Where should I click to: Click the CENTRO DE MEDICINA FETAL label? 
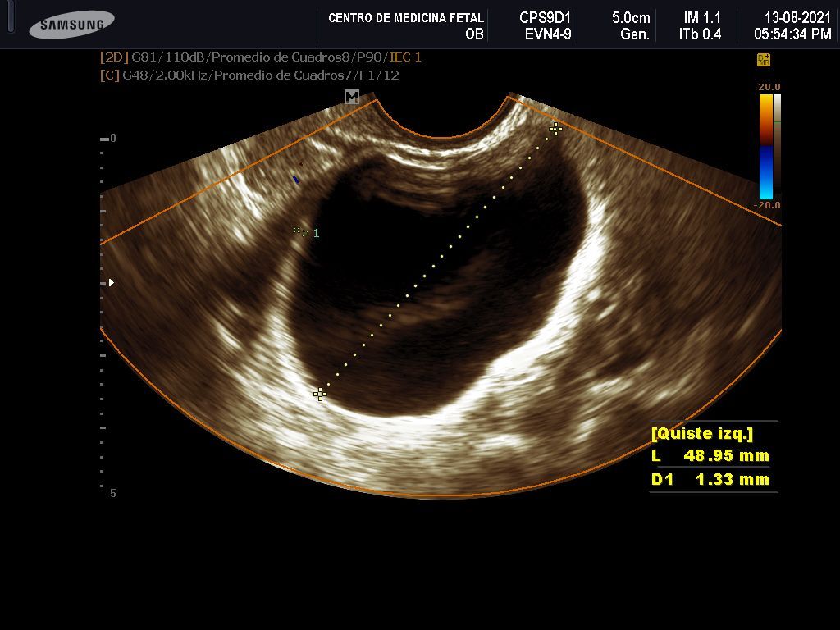(405, 18)
